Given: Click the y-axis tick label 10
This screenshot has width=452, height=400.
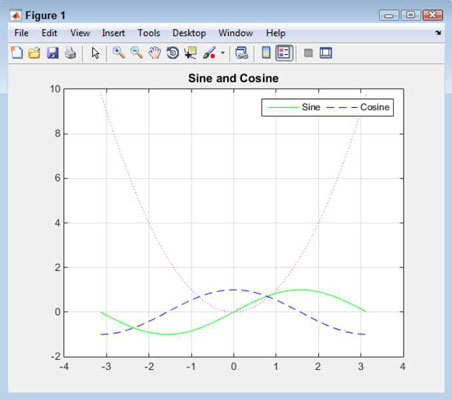Looking at the screenshot, I should point(55,89).
